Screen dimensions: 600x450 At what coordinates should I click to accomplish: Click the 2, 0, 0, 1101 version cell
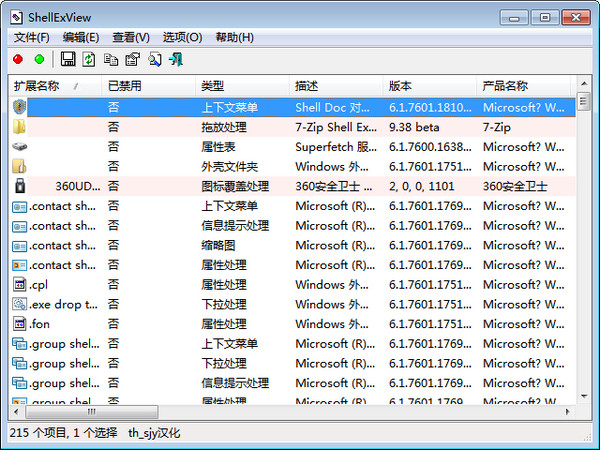[x=422, y=186]
